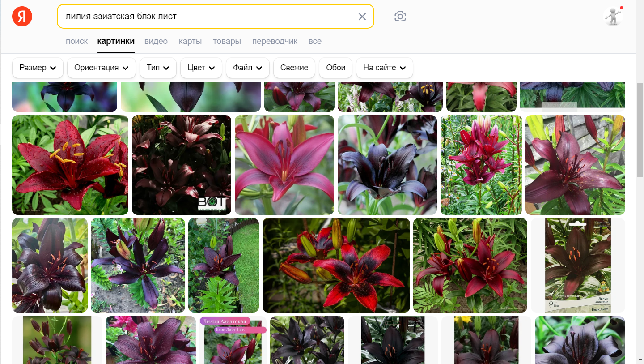Open the red lily with water drops image

70,165
